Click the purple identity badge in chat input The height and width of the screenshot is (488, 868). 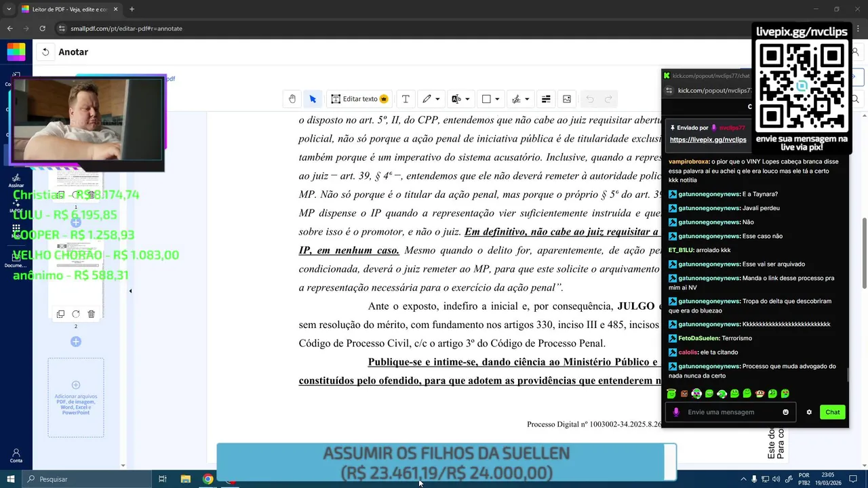coord(675,412)
